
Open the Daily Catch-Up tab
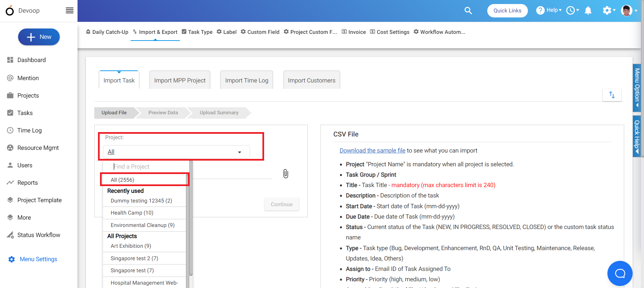[107, 32]
